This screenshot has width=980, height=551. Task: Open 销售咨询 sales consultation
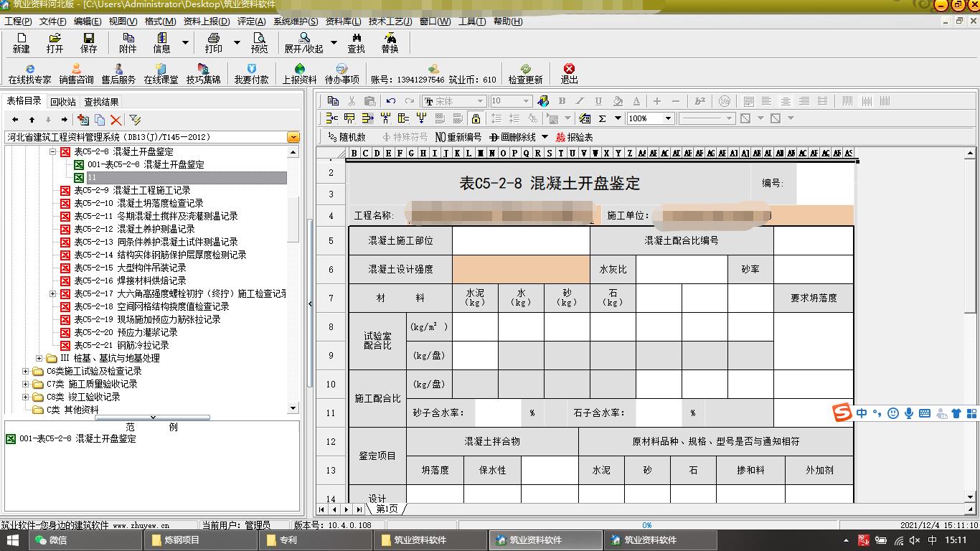coord(77,74)
